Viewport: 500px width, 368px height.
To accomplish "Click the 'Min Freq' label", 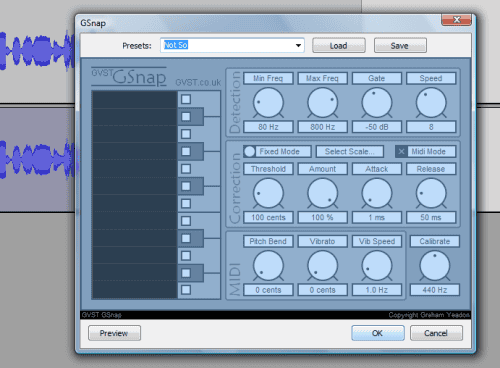I will (268, 78).
